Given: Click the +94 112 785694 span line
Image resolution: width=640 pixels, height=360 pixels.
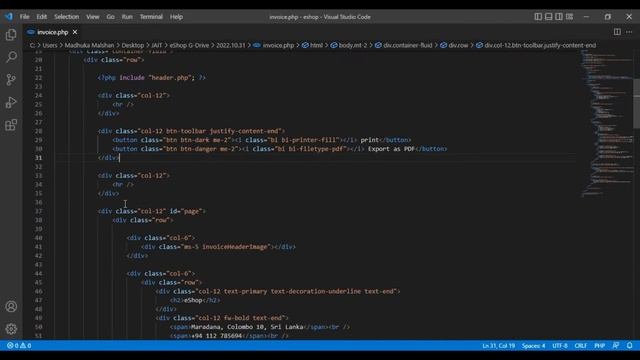Looking at the screenshot, I should click(229, 336).
